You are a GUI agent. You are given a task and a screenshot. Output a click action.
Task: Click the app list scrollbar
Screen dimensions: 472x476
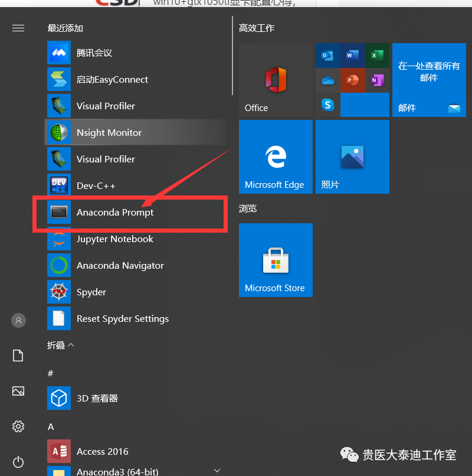click(x=232, y=56)
